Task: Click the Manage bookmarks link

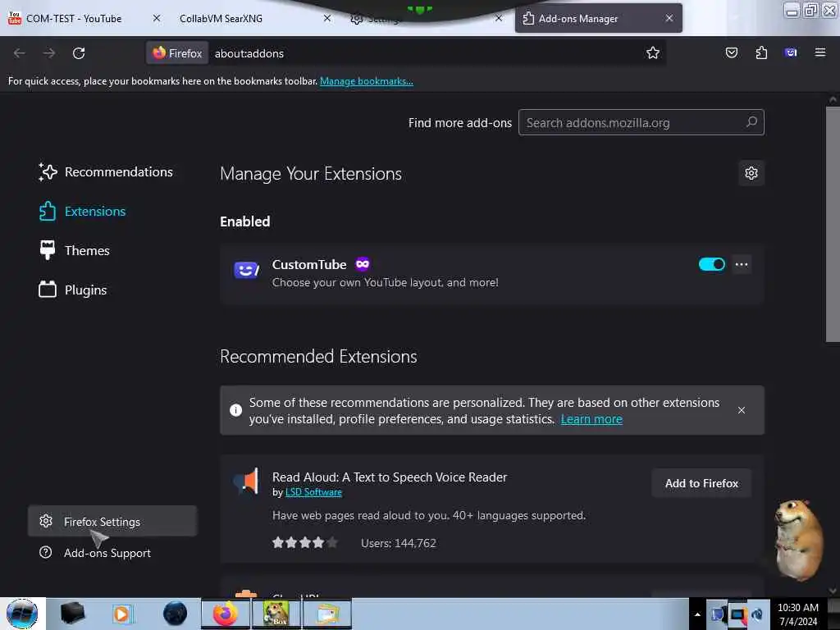Action: (x=367, y=81)
